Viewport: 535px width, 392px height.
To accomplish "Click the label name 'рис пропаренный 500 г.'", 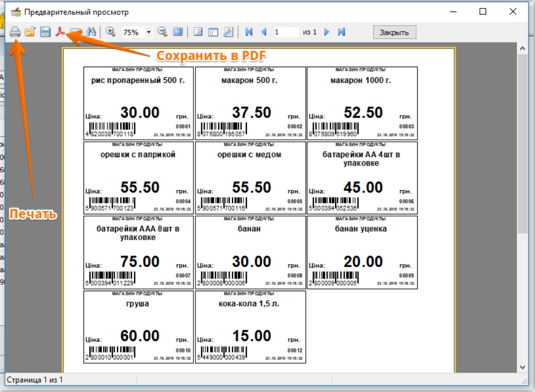I will coord(138,80).
